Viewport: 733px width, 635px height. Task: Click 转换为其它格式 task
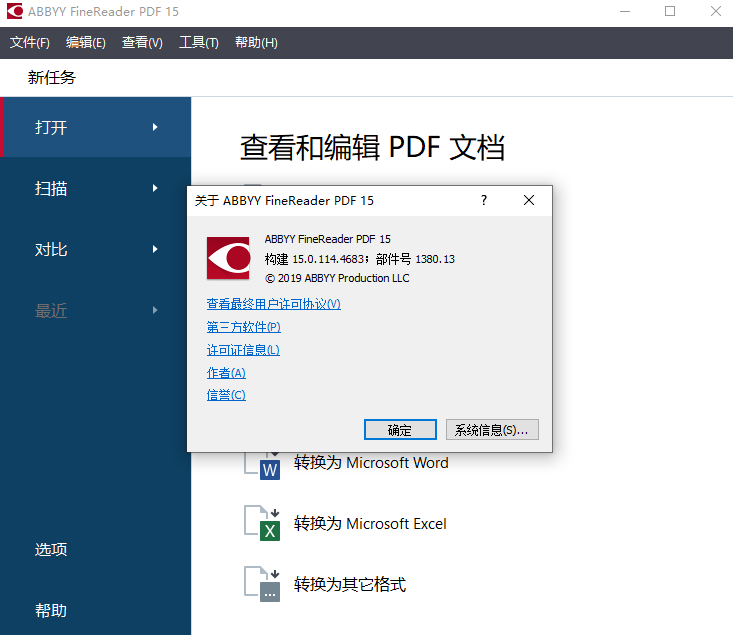coord(350,584)
